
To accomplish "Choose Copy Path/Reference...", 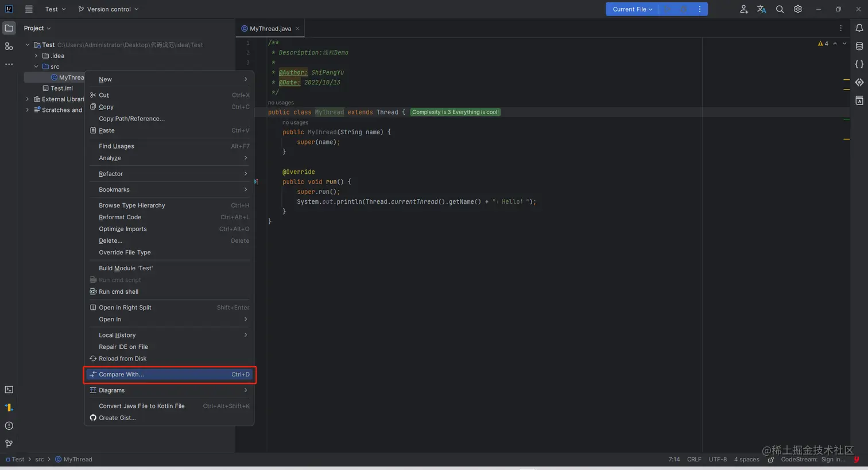I will pyautogui.click(x=169, y=119).
